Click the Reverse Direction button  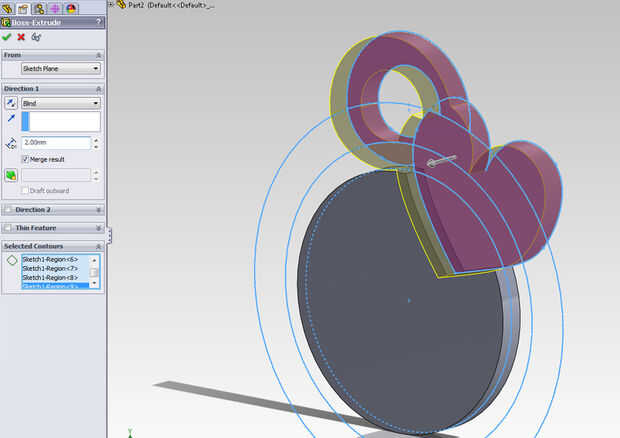[x=11, y=103]
